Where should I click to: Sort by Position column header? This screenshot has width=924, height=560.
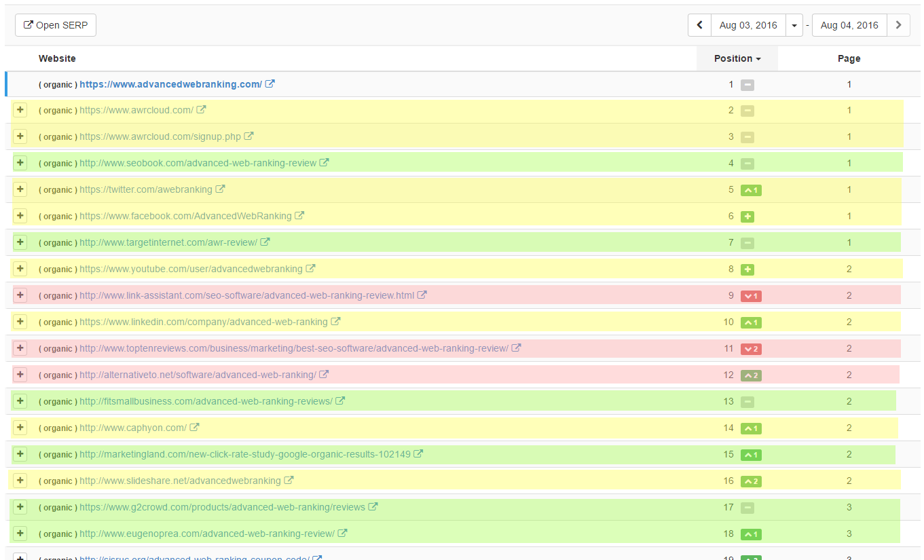tap(737, 58)
